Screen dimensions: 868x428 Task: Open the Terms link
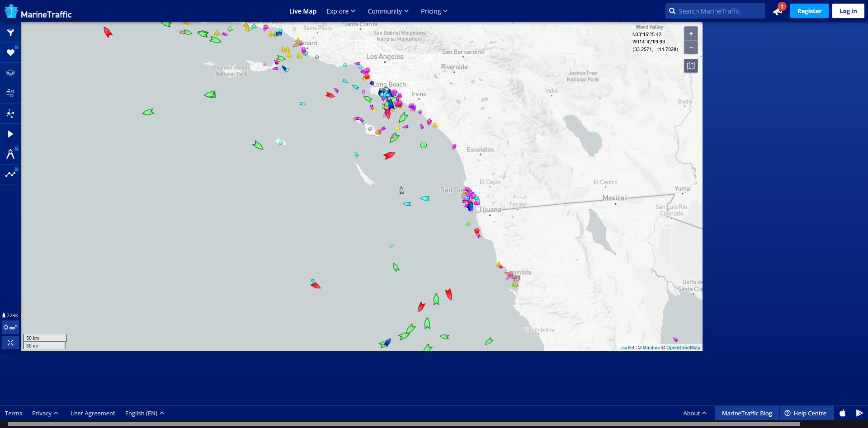[14, 413]
